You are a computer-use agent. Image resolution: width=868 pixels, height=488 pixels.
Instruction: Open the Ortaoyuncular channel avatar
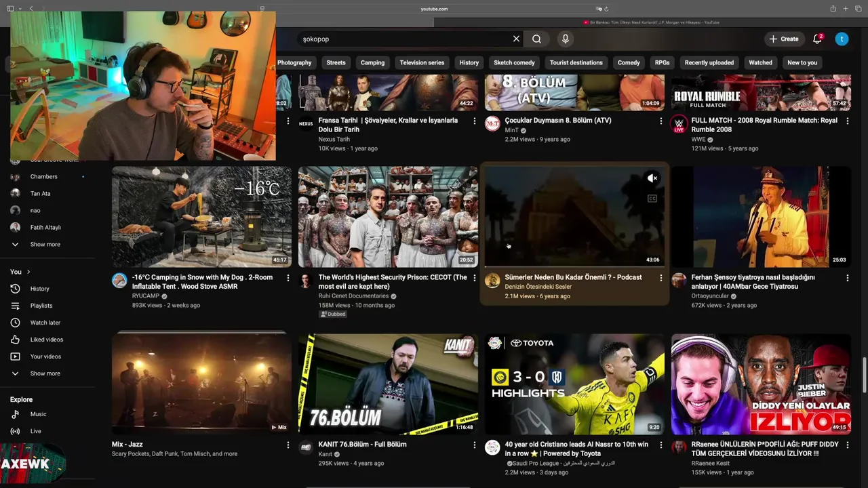(x=679, y=281)
